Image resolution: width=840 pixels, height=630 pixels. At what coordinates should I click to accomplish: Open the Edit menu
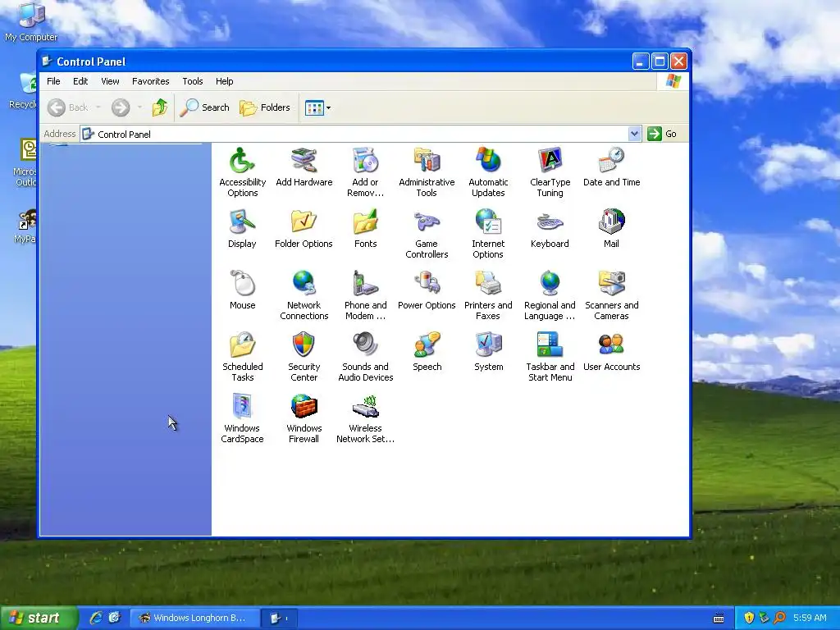click(x=80, y=81)
